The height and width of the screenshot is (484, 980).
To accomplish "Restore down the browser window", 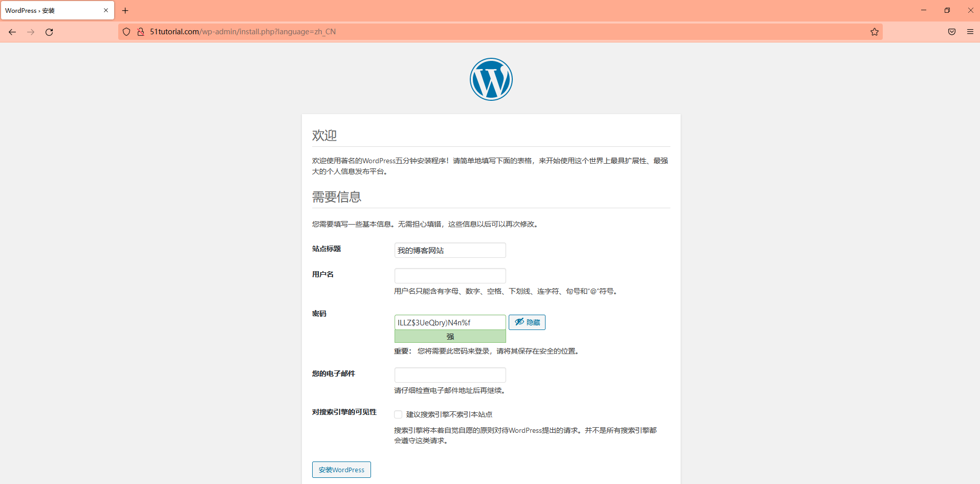I will coord(947,10).
